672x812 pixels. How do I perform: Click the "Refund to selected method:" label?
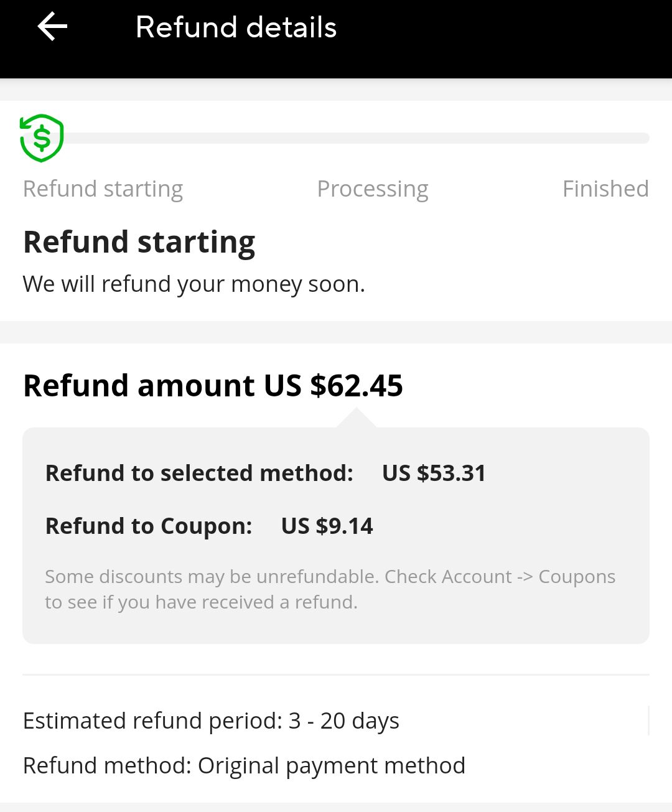click(x=199, y=473)
